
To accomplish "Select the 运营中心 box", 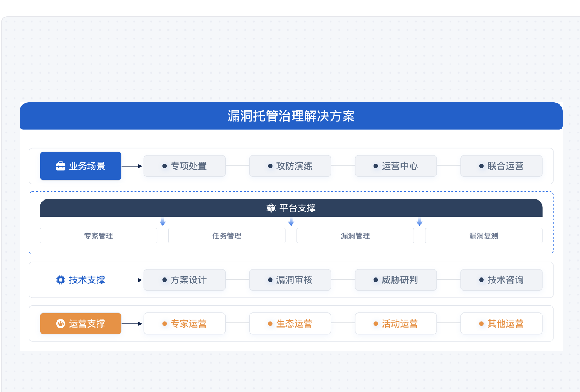I will tap(396, 166).
